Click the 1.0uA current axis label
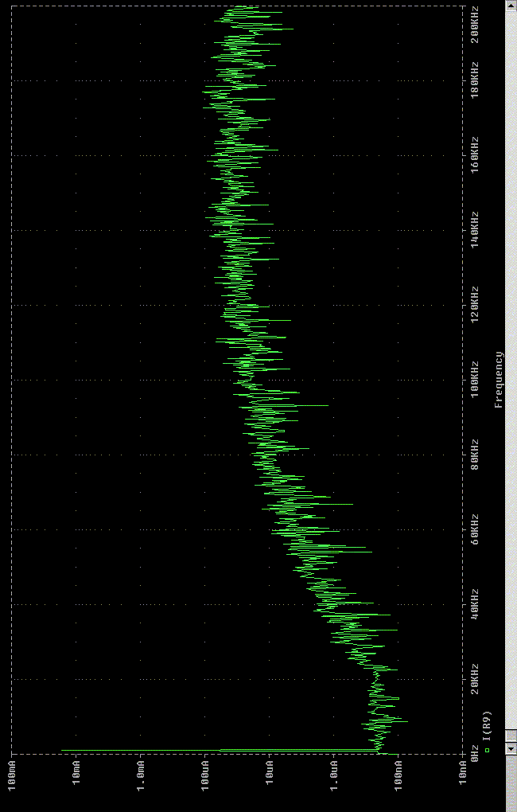 [x=334, y=775]
